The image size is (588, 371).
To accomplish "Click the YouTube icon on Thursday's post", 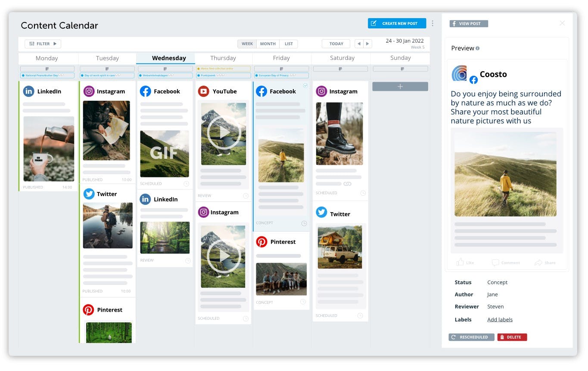I will [204, 91].
